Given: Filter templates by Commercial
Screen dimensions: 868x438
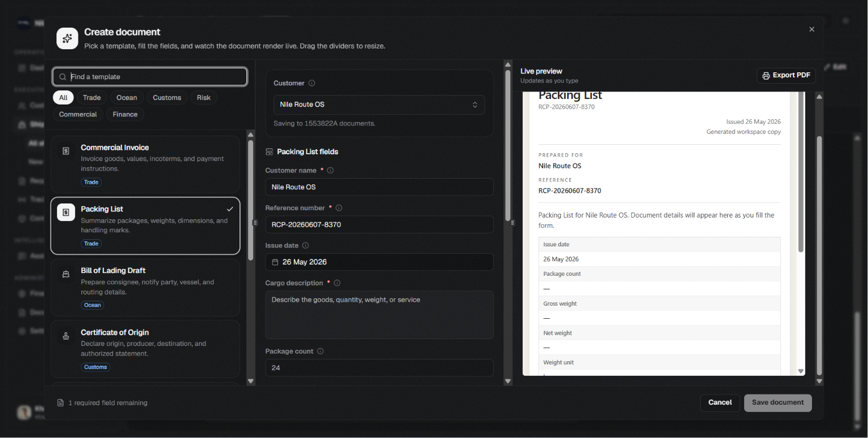Looking at the screenshot, I should pyautogui.click(x=78, y=114).
